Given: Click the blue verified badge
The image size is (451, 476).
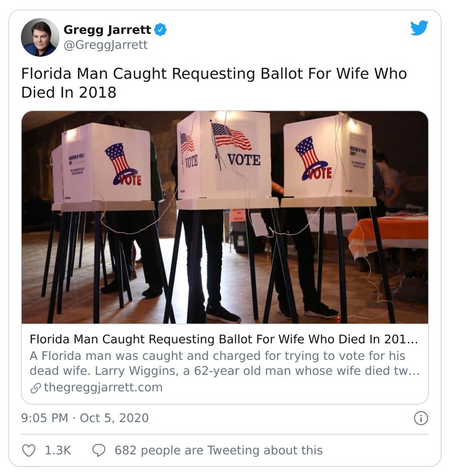Looking at the screenshot, I should pyautogui.click(x=161, y=29).
